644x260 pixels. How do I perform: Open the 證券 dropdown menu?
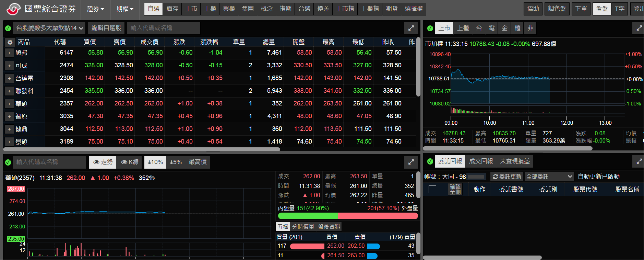tap(95, 9)
